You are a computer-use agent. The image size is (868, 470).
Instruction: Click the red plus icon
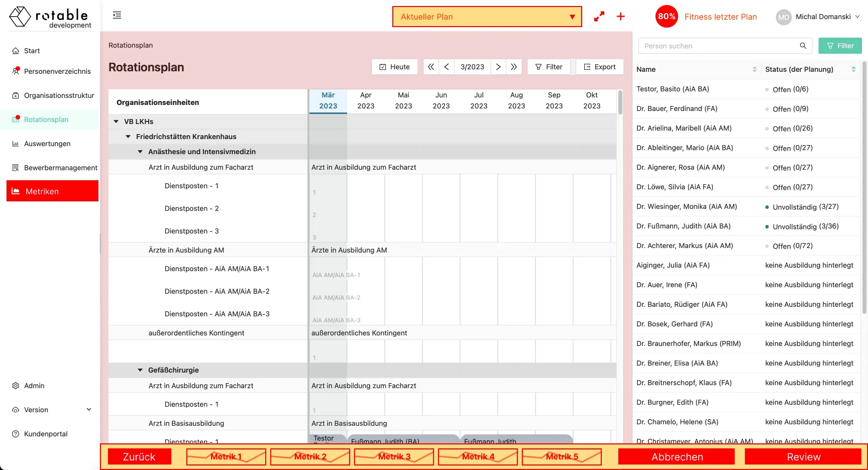[621, 17]
